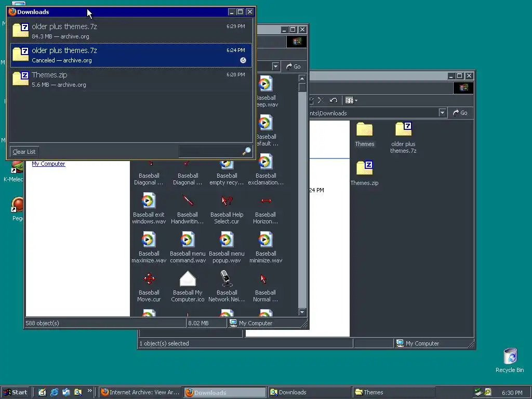Select Baseball default sound file

click(x=267, y=130)
